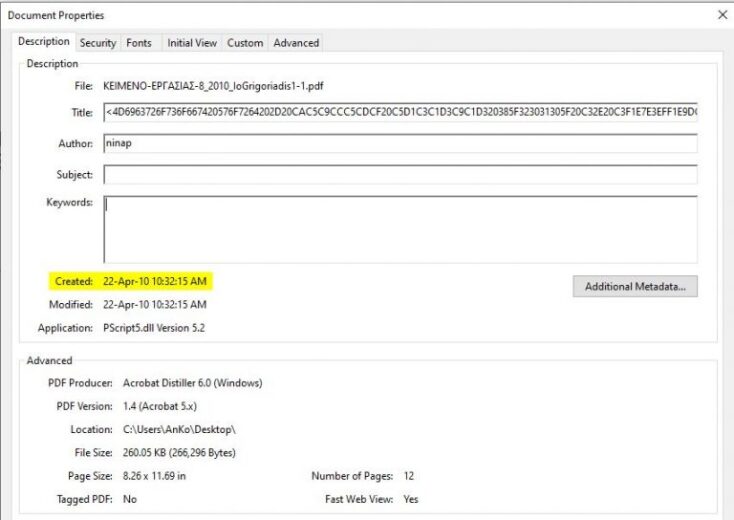Switch to the Security tab
Image resolution: width=734 pixels, height=520 pixels.
98,43
